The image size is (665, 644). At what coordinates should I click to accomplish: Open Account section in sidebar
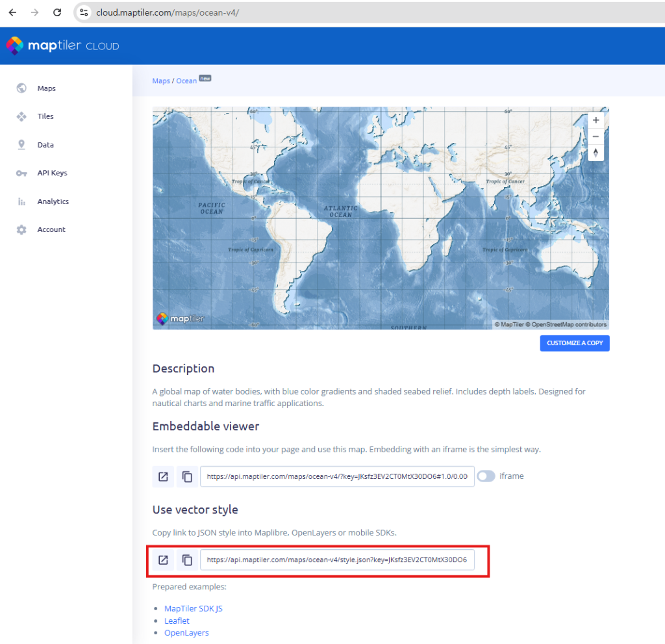51,229
